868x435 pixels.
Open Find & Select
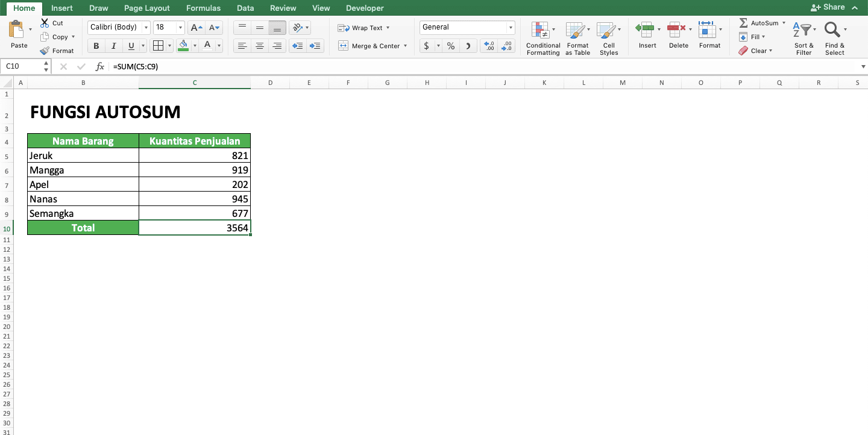[835, 39]
